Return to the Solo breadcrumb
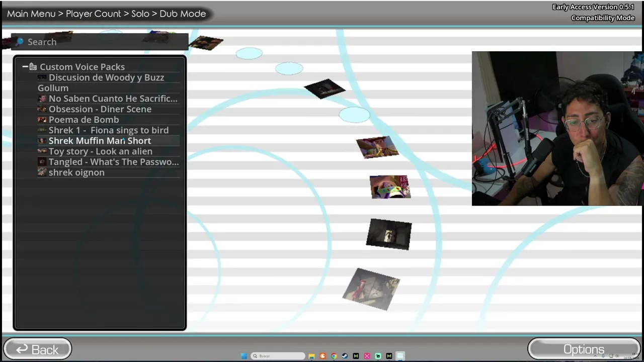 pyautogui.click(x=140, y=14)
